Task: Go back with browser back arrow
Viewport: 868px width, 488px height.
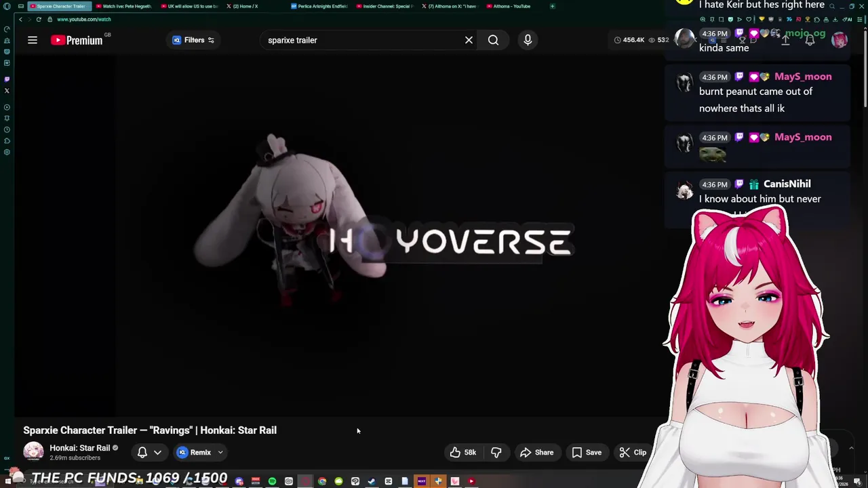Action: click(x=20, y=19)
